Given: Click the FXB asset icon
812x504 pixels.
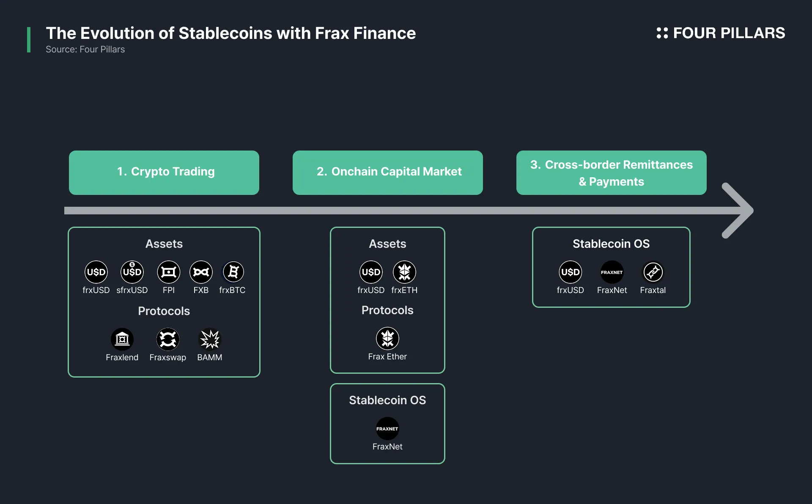Looking at the screenshot, I should 201,272.
